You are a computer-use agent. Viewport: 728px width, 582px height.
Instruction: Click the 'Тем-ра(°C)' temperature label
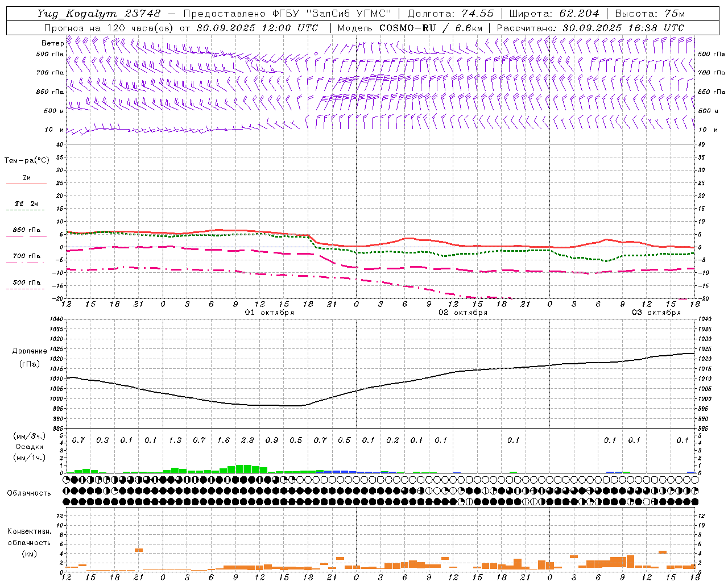point(27,161)
